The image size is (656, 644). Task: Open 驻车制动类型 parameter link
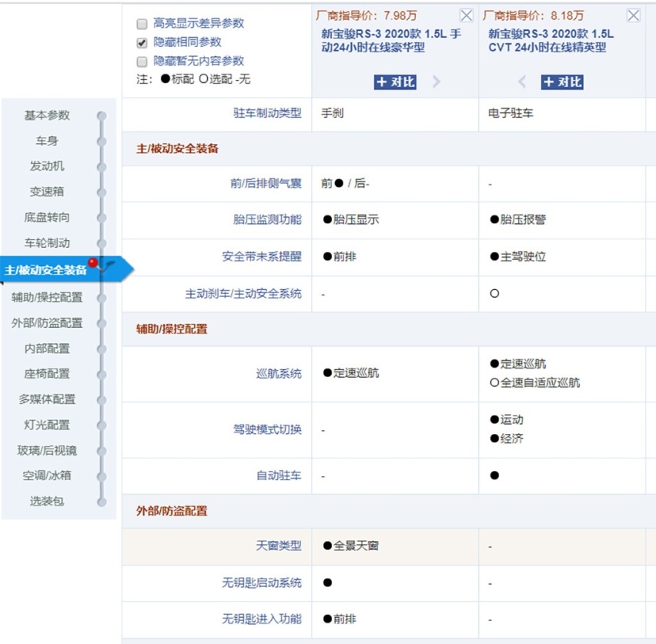267,113
